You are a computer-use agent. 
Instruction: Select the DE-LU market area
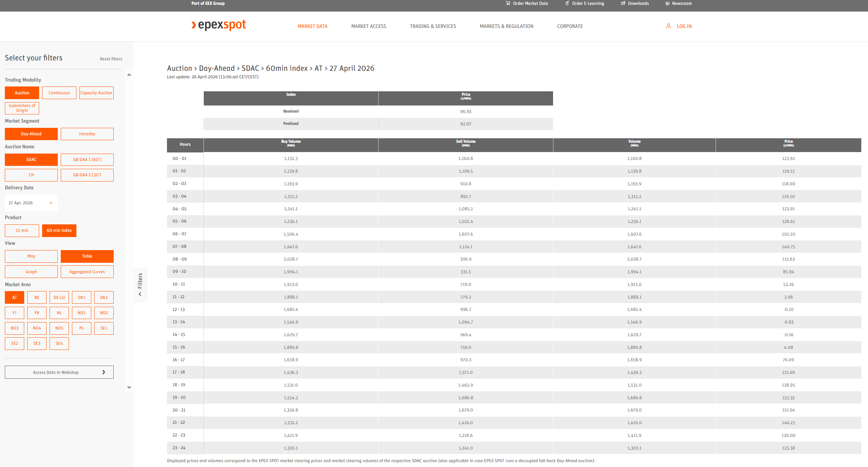59,297
